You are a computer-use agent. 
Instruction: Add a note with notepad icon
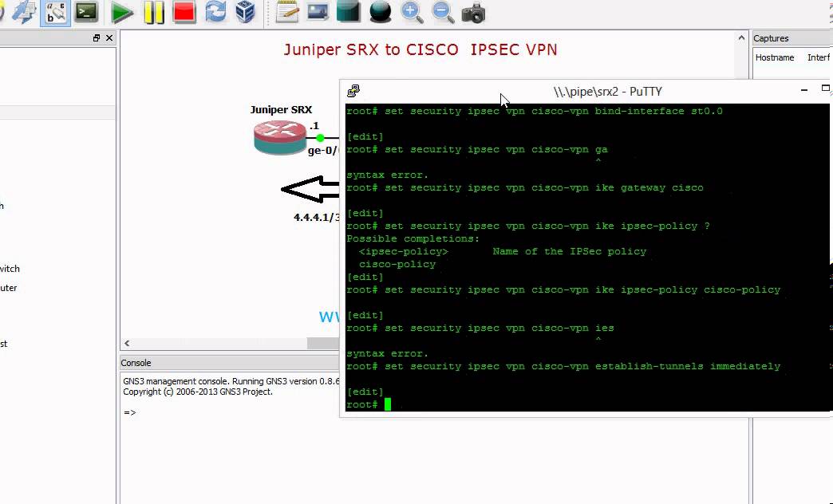[287, 12]
